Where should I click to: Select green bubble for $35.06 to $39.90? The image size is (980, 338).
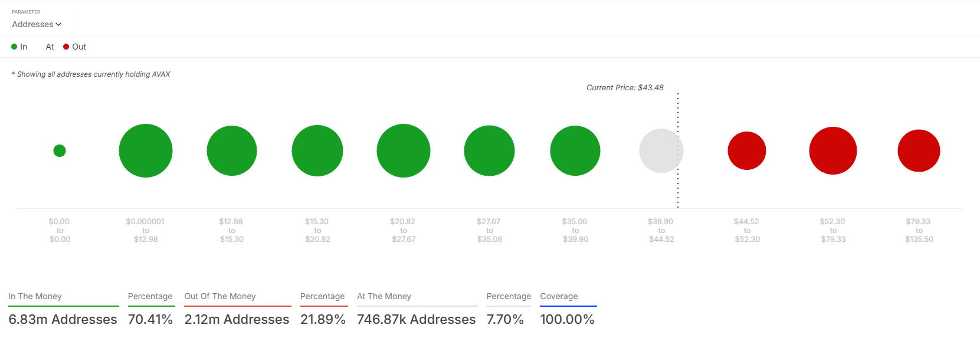pyautogui.click(x=575, y=151)
